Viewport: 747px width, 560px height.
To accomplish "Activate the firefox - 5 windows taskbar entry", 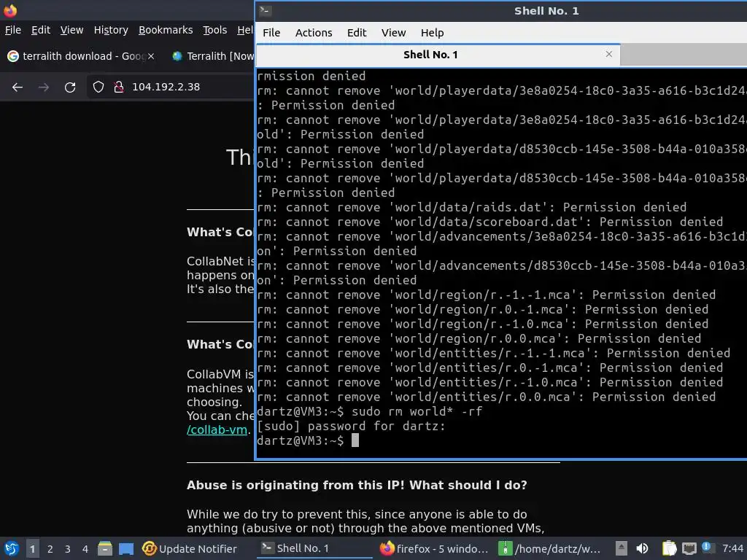I will (434, 549).
